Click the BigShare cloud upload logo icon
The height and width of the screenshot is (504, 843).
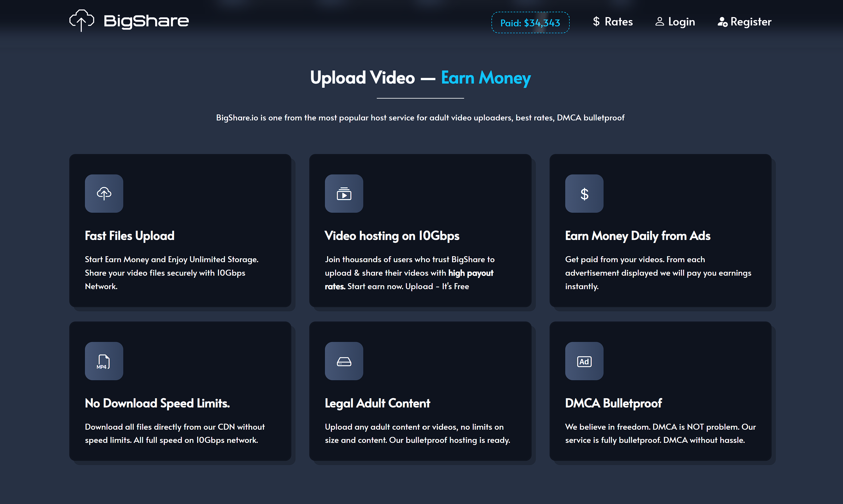tap(82, 20)
